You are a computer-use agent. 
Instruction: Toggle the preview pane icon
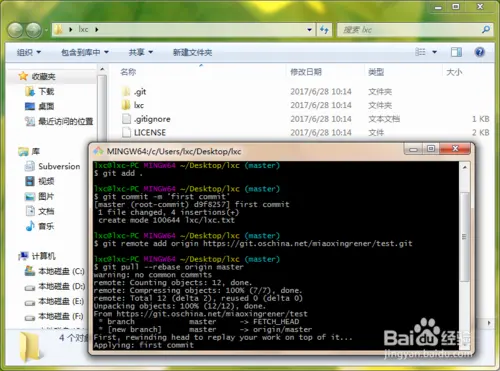coord(456,52)
